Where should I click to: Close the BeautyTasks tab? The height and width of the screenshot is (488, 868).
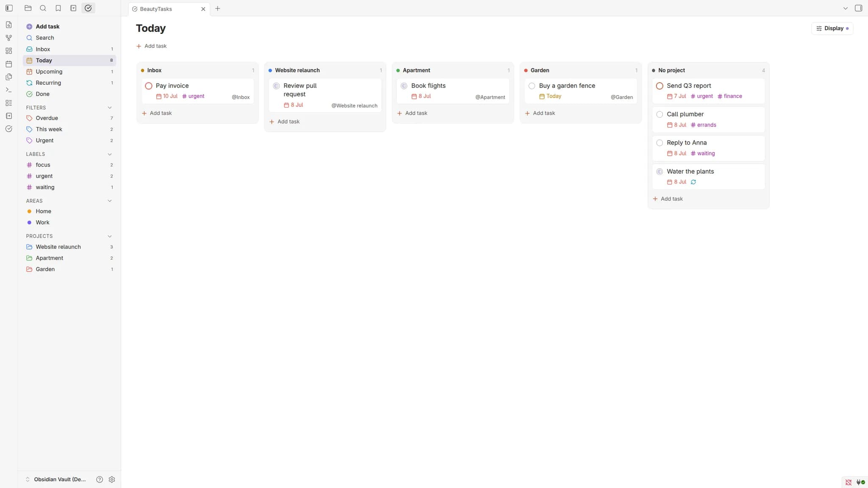[203, 9]
